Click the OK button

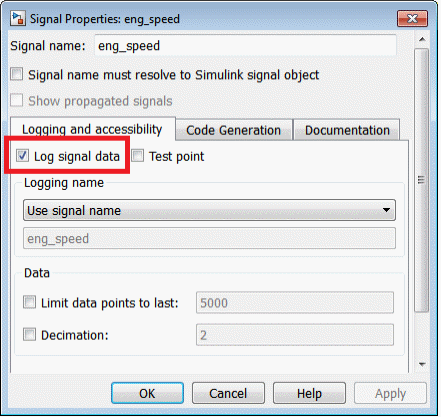point(147,393)
